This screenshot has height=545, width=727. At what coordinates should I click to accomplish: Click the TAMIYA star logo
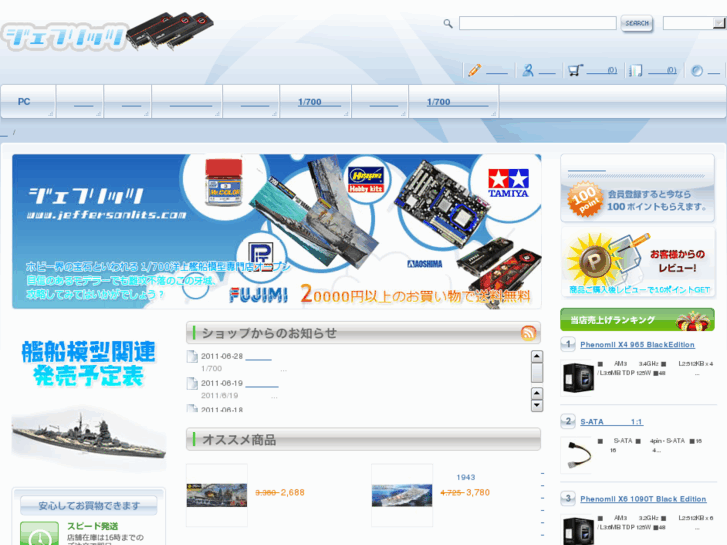(x=508, y=183)
